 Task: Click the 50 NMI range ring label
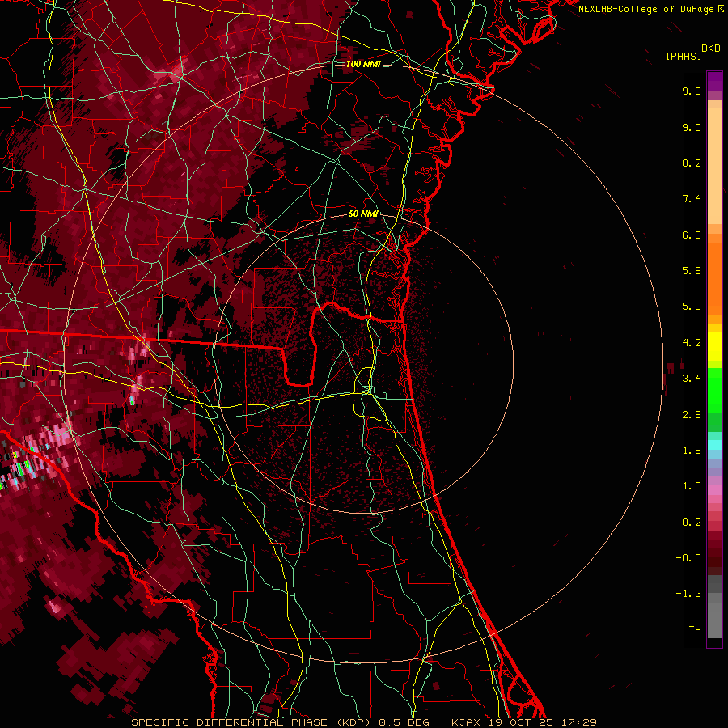363,214
